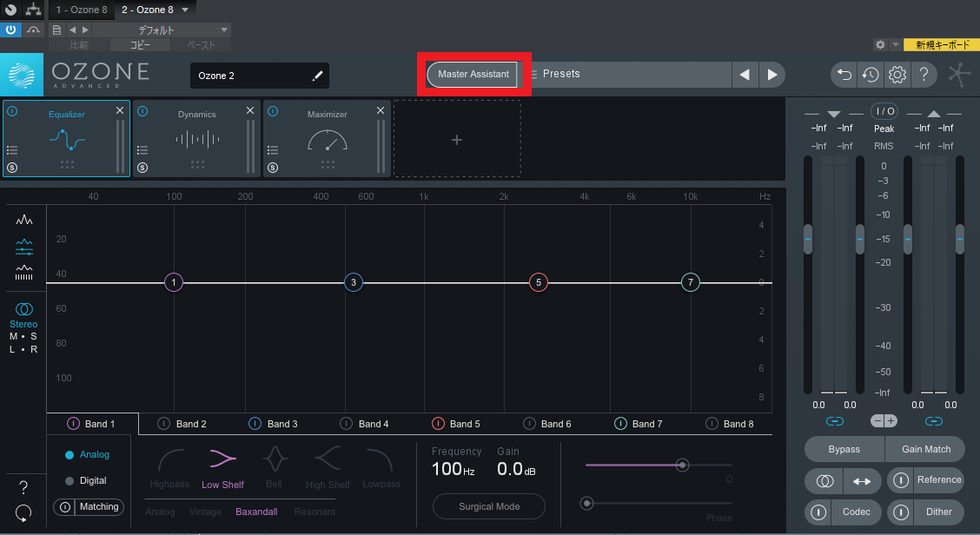
Task: Remove the Equalizer module
Action: coord(120,110)
